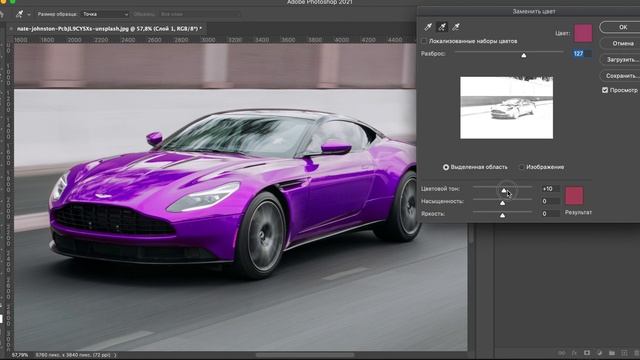Click the 57,79% zoom level in status bar
640x360 pixels.
tap(20, 355)
